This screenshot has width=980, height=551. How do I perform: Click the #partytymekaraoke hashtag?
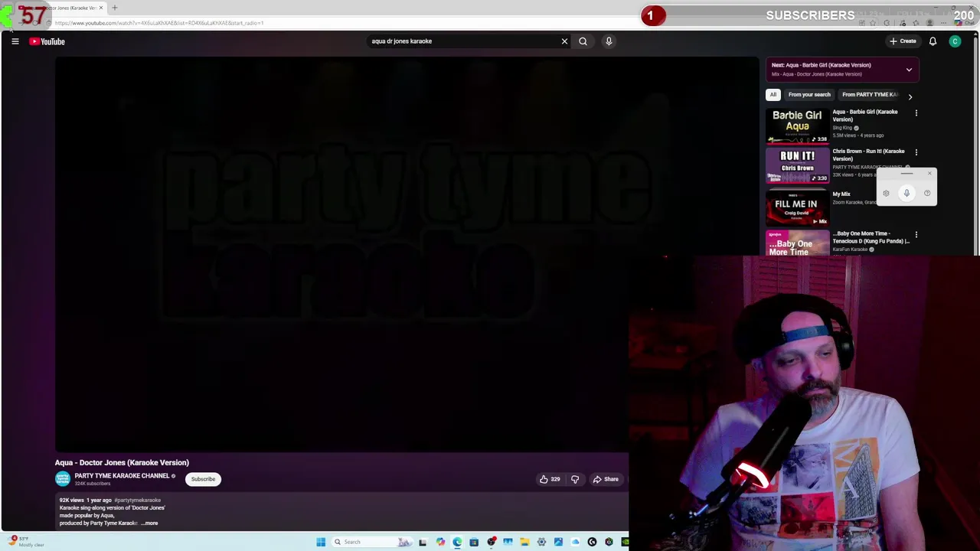(138, 500)
